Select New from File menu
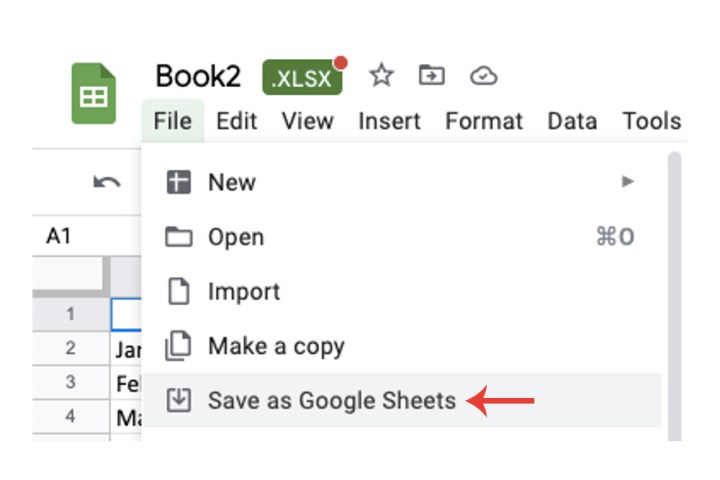The width and height of the screenshot is (720, 480). coord(232,182)
